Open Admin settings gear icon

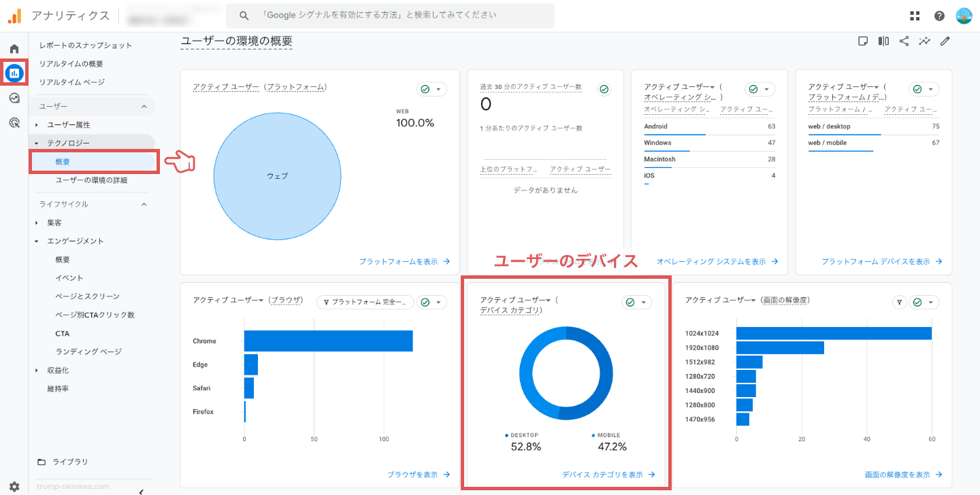pyautogui.click(x=14, y=486)
